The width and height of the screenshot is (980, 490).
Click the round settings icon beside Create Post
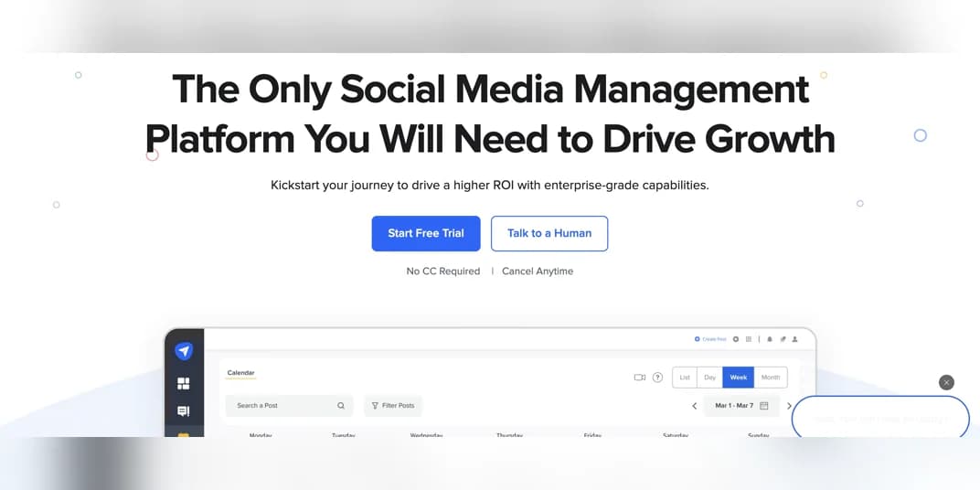[x=736, y=339]
